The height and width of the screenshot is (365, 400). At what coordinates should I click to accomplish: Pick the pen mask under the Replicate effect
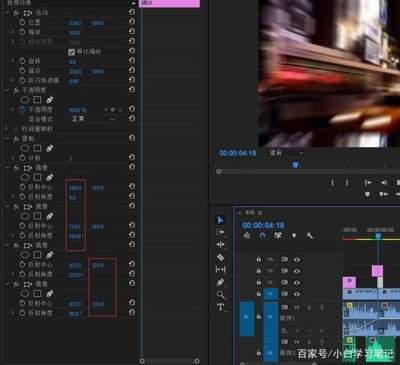click(50, 148)
